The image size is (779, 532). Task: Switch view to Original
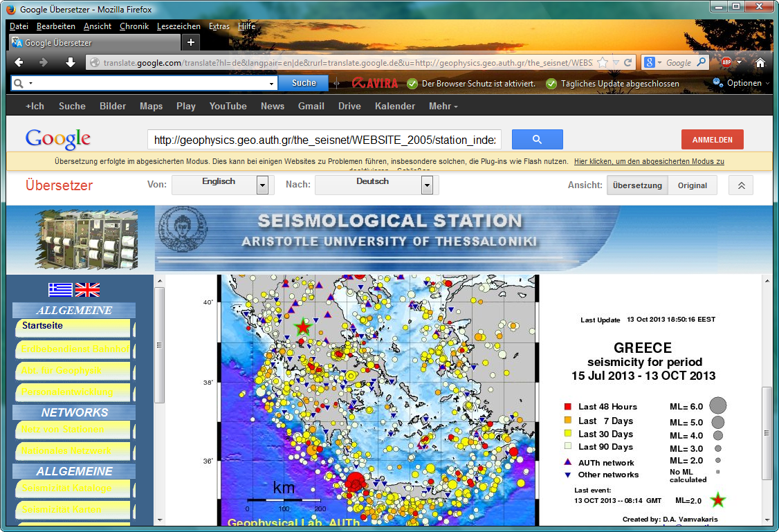click(x=692, y=185)
